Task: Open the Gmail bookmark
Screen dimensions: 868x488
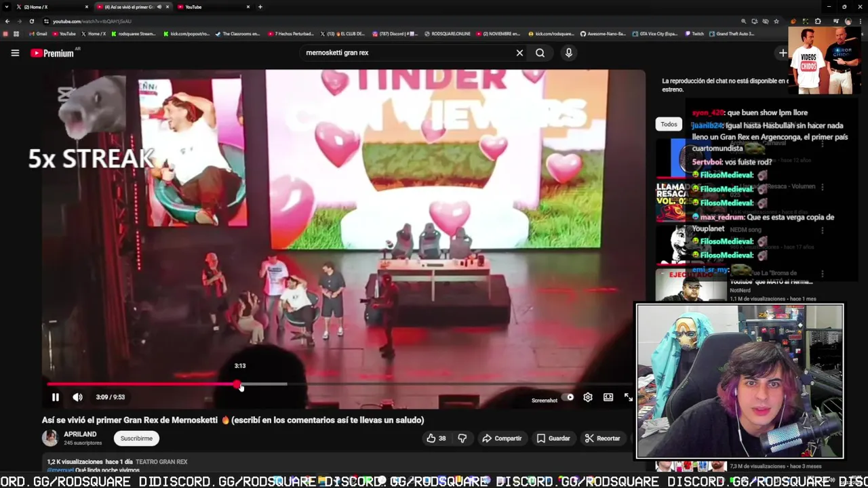Action: [39, 33]
